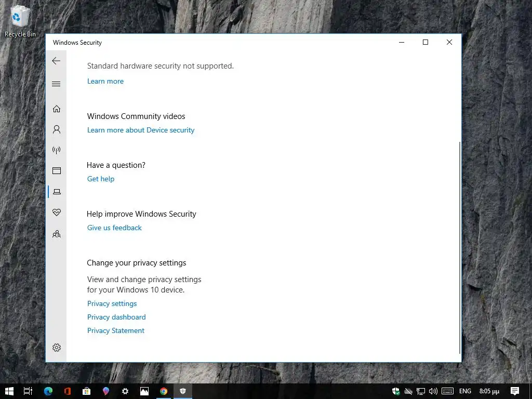Open App & browser control icon

(x=57, y=170)
